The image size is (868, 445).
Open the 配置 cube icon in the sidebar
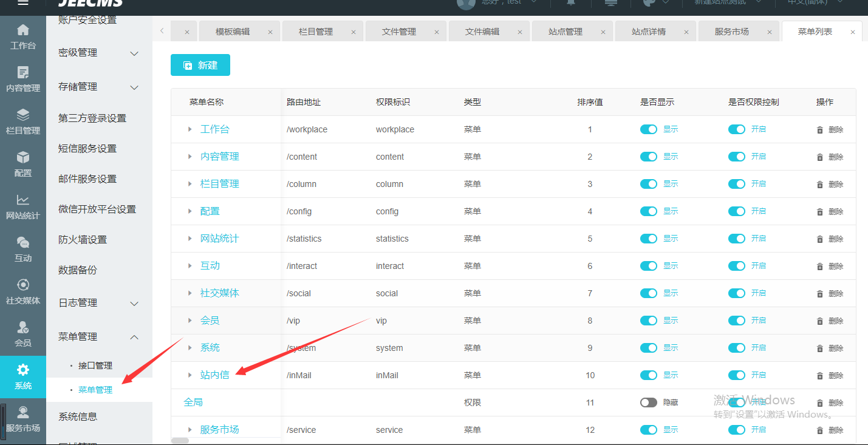23,158
